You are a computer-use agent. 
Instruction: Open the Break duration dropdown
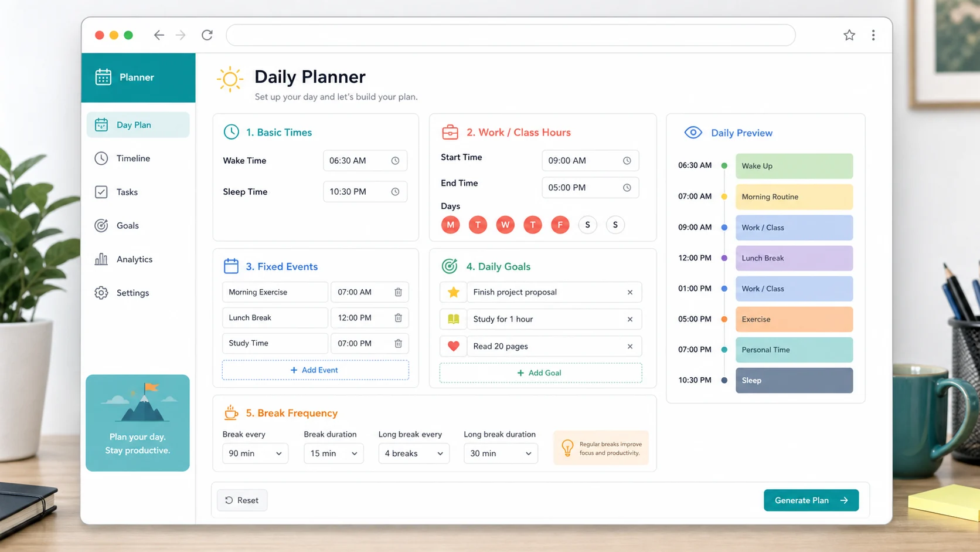[x=334, y=453]
